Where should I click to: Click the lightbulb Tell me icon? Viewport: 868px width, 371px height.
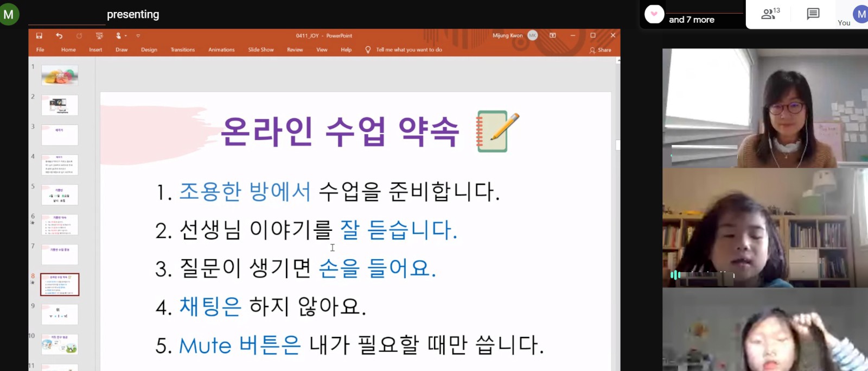pyautogui.click(x=368, y=50)
